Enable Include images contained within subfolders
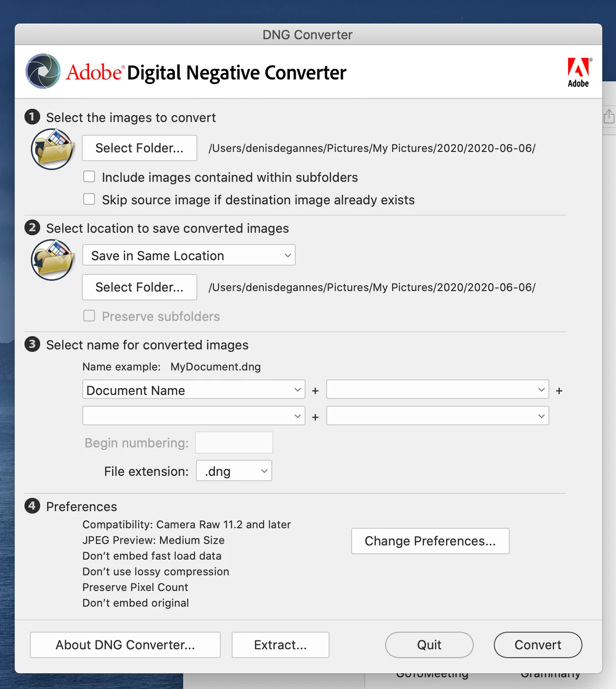 tap(89, 177)
